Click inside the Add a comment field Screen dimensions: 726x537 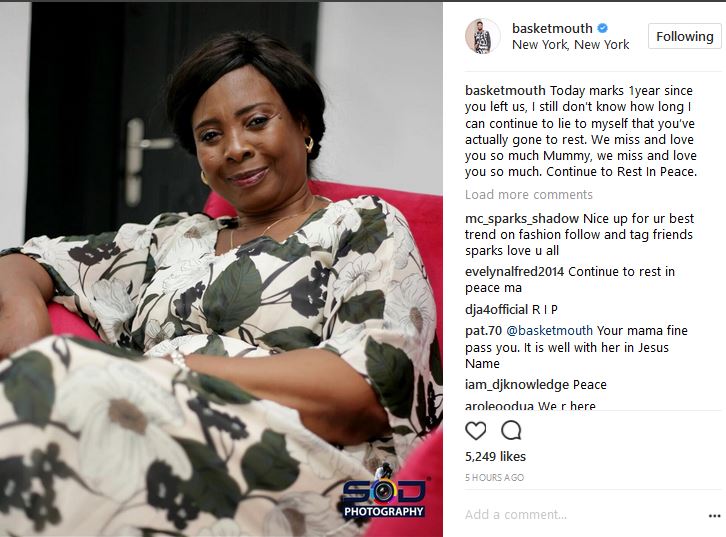tap(583, 515)
